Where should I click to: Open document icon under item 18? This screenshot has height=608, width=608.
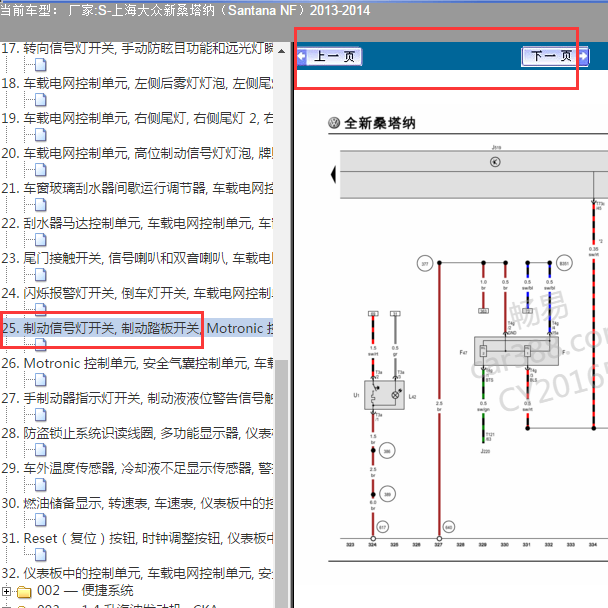coord(40,100)
